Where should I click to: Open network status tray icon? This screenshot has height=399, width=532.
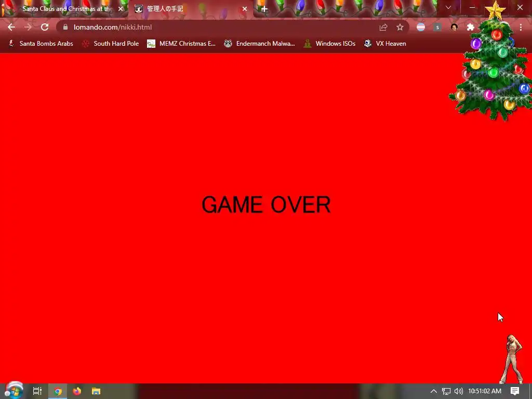[x=446, y=391]
